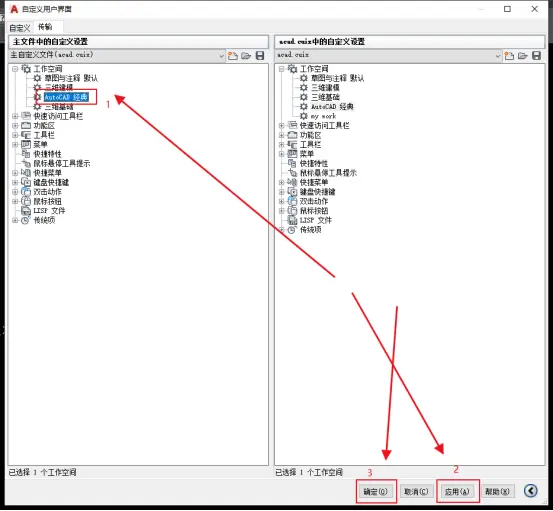This screenshot has width=553, height=511.
Task: Click the open file icon in left panel
Action: (x=246, y=56)
